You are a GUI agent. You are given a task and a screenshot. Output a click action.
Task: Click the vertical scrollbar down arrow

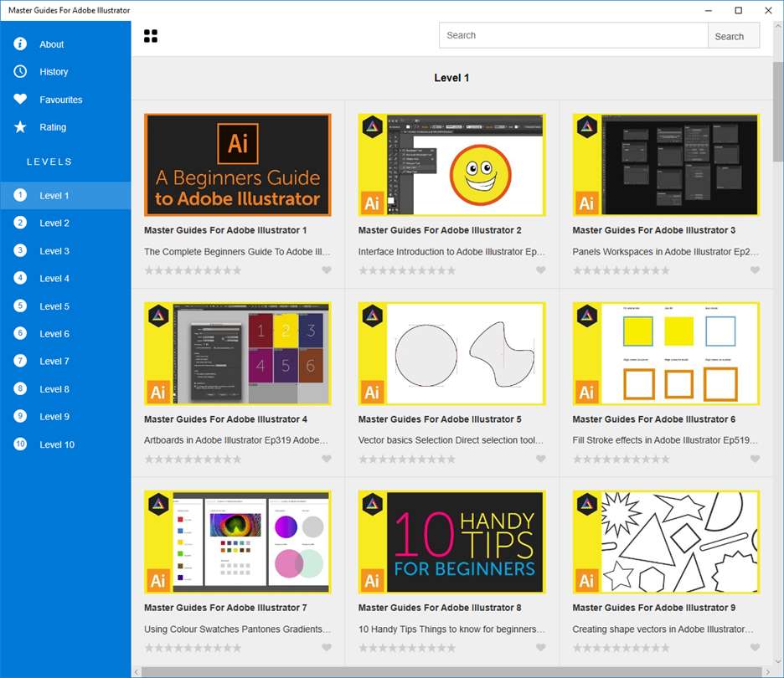coord(778,661)
